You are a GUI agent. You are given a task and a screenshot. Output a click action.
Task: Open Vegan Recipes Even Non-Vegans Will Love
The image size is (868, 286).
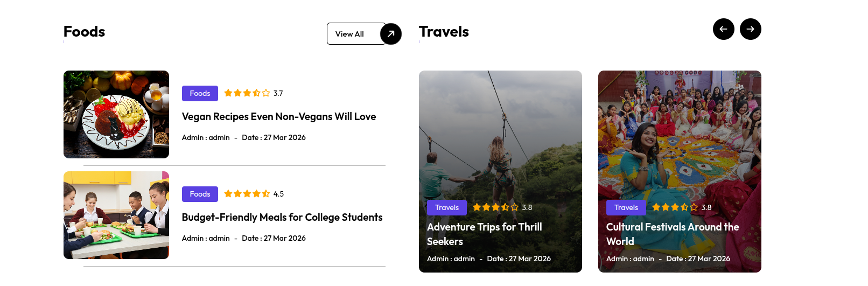[279, 117]
